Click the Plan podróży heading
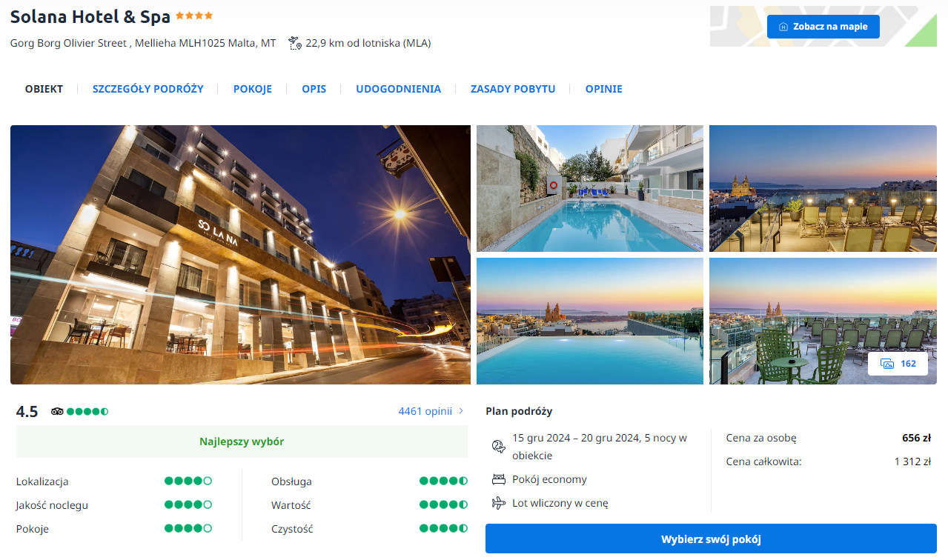 (x=519, y=411)
